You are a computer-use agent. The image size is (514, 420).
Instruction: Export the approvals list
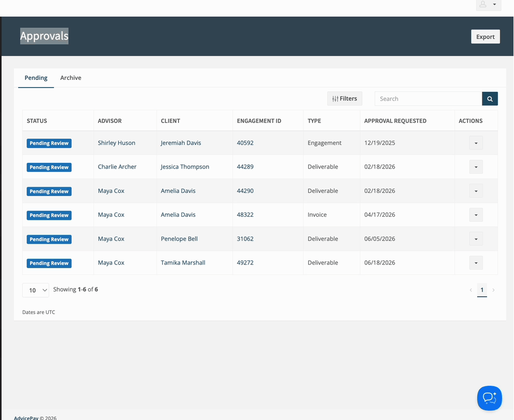pos(485,37)
